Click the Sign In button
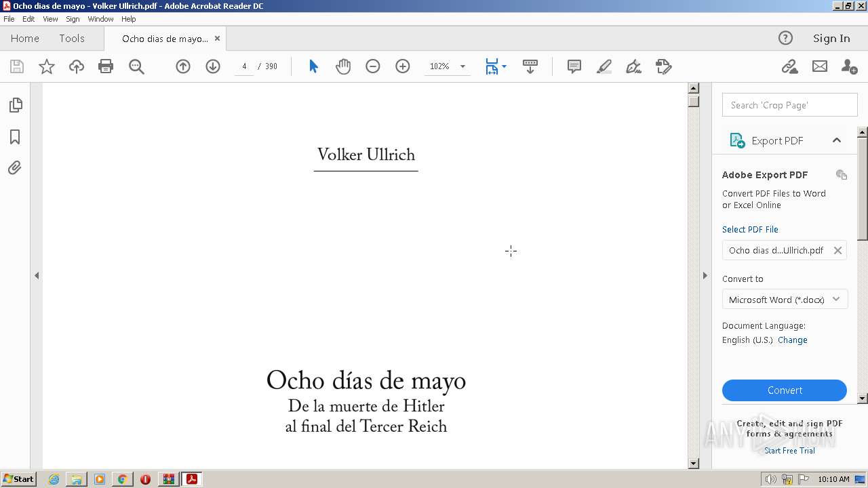Image resolution: width=868 pixels, height=488 pixels. click(x=831, y=39)
